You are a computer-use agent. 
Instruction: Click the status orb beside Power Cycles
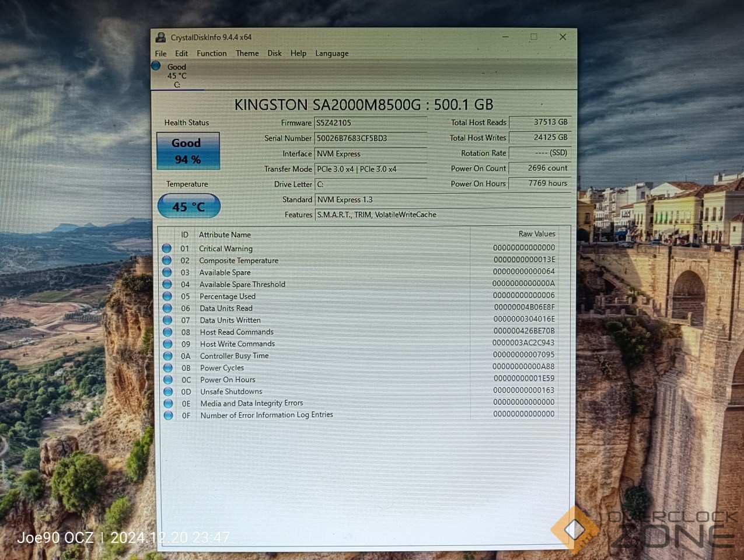tap(168, 368)
